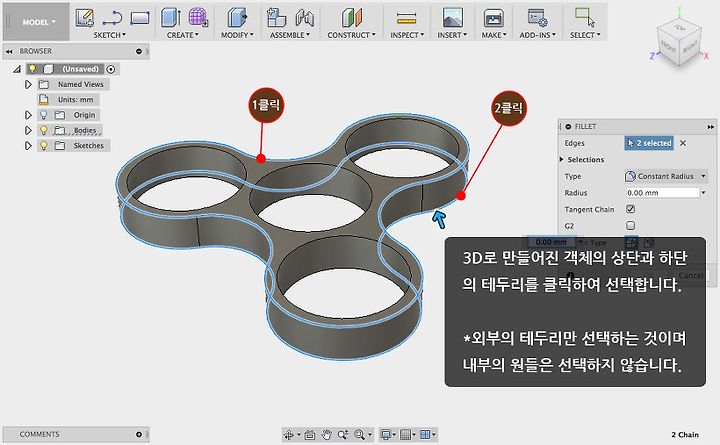Toggle Bodies visibility light bulb

[44, 130]
